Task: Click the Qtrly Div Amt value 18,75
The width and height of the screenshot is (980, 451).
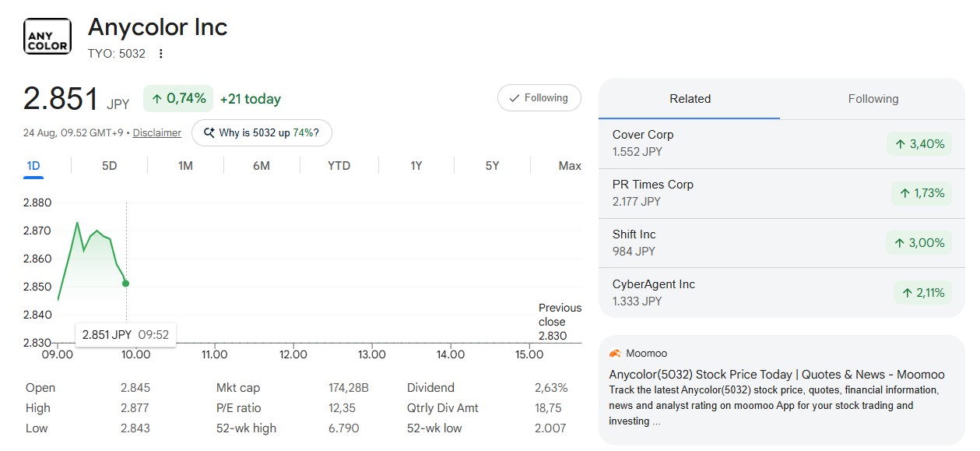Action: (549, 408)
